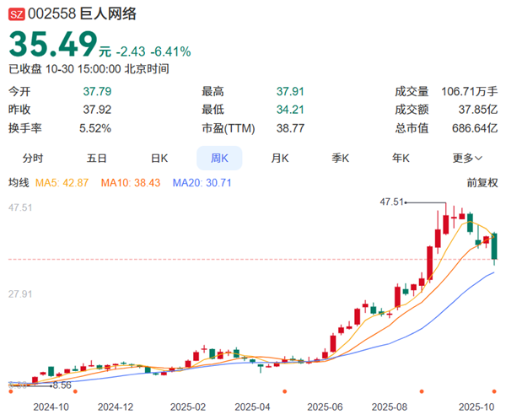Click the red SZ exchange badge icon
Screen dimensions: 506x420
(x=17, y=14)
